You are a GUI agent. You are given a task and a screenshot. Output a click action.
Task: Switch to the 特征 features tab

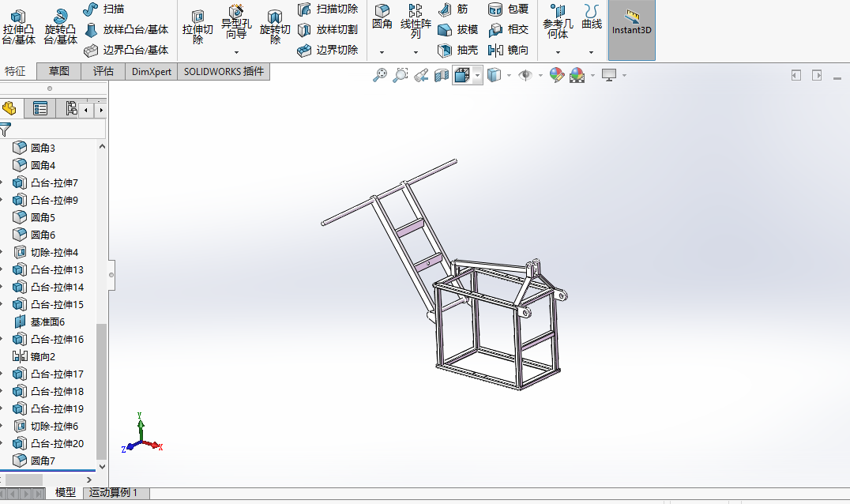tap(15, 72)
